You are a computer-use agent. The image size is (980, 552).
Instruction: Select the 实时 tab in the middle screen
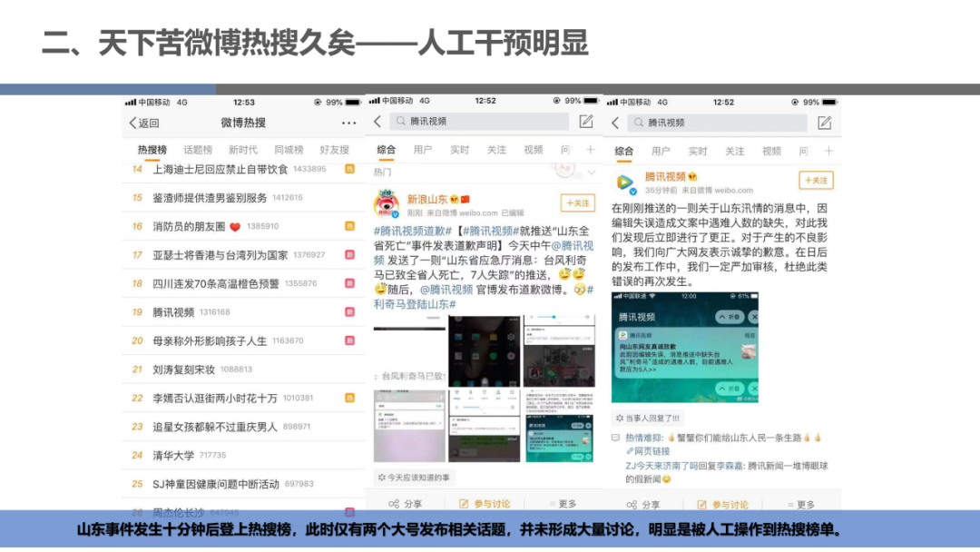[x=459, y=150]
